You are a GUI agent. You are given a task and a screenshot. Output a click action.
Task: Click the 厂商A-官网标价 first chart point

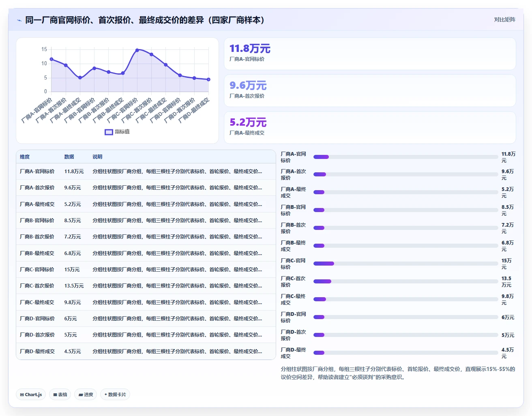[x=51, y=59]
